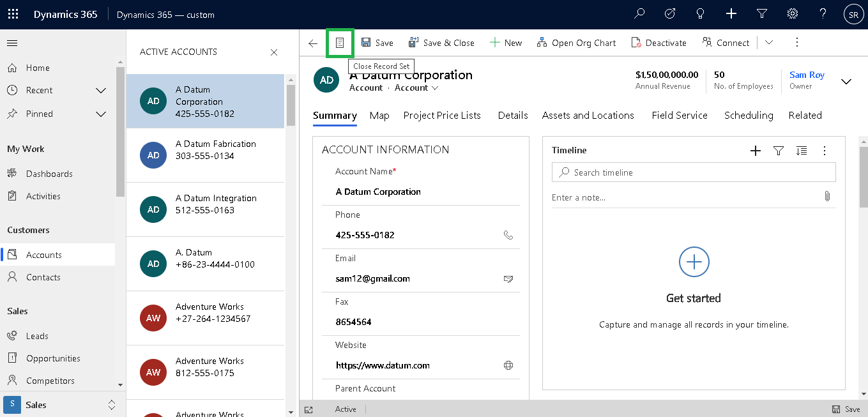
Task: Open the Field Service tab
Action: [680, 116]
